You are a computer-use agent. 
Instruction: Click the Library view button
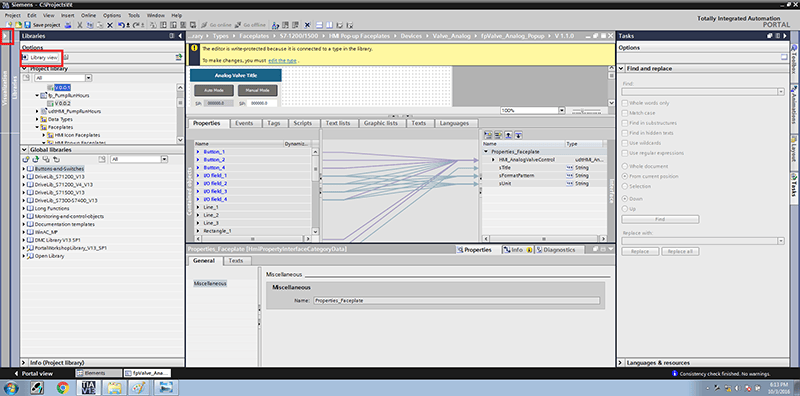pyautogui.click(x=41, y=58)
